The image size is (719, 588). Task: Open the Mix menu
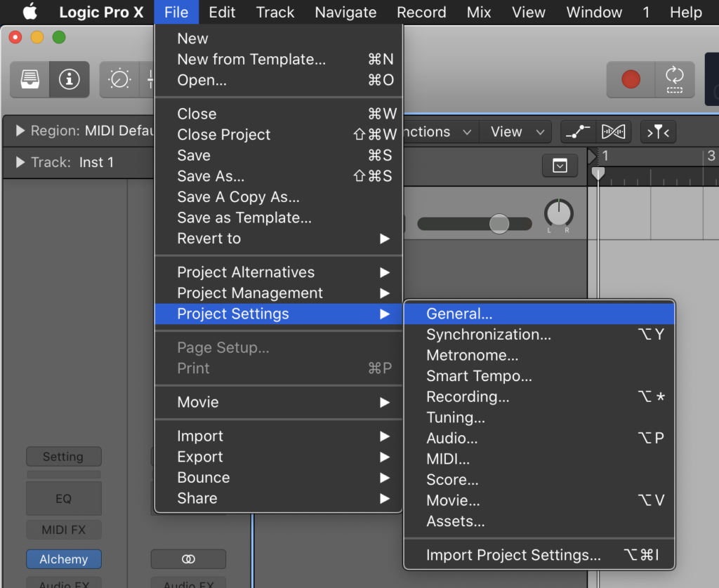click(x=479, y=12)
